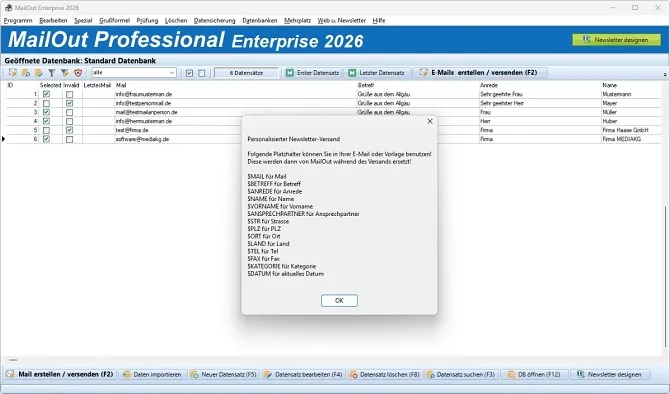Toggle Selected checkbox for row 2

point(47,103)
